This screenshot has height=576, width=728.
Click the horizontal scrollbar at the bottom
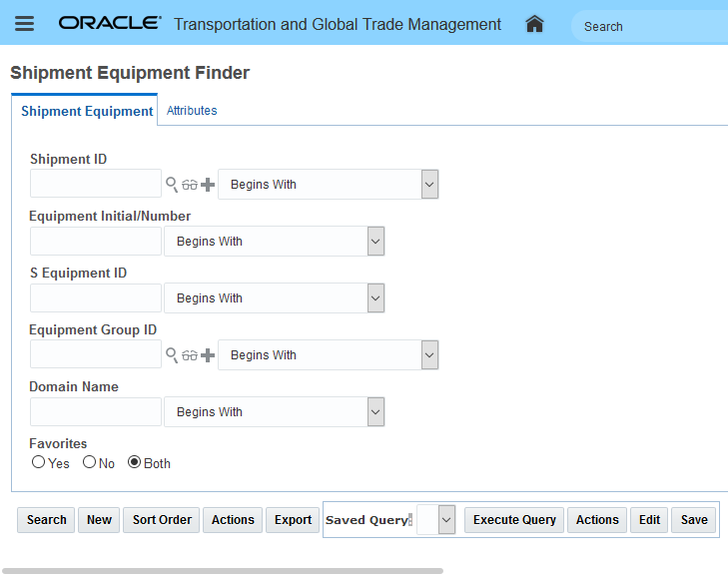(222, 571)
